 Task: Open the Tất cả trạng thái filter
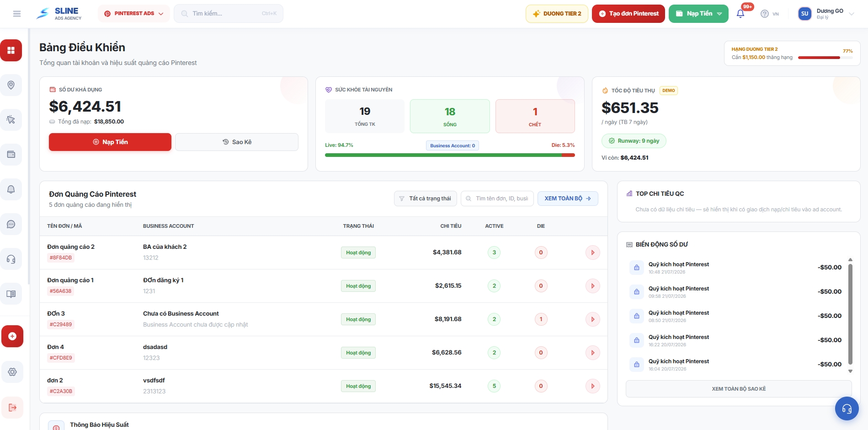[426, 199]
